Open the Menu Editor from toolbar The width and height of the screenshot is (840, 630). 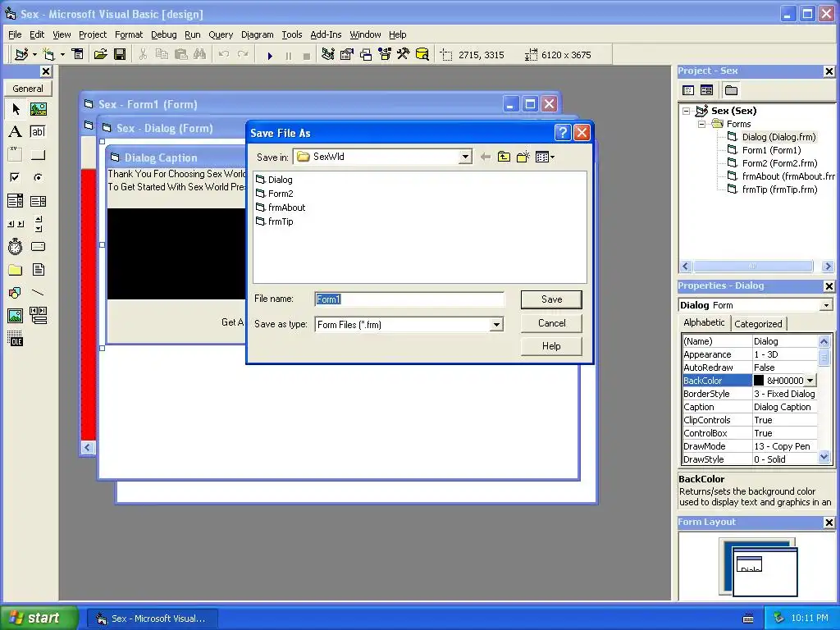pyautogui.click(x=78, y=54)
